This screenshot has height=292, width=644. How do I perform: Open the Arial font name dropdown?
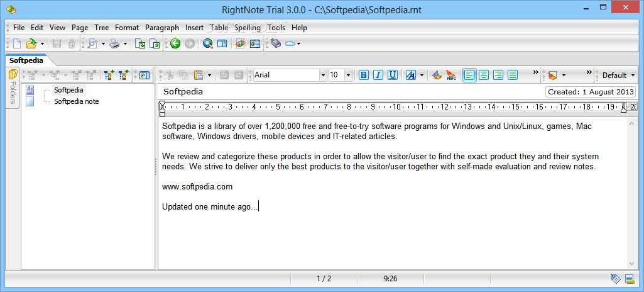[323, 76]
